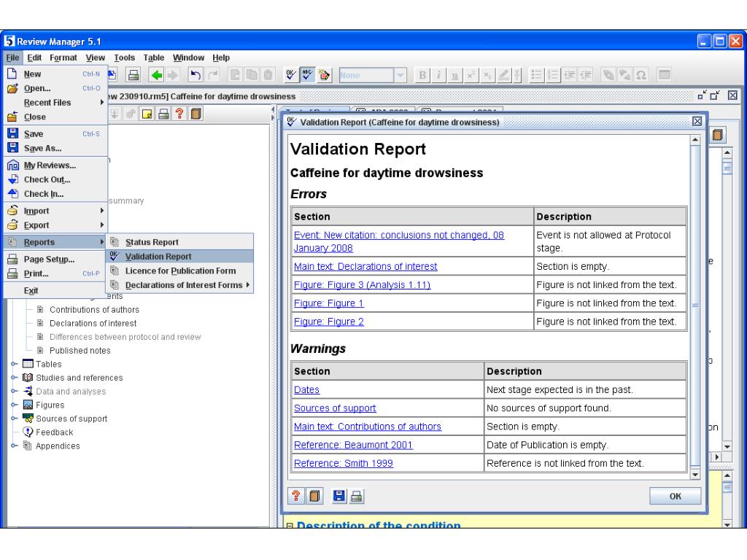
Task: Open the Tools menu
Action: tap(124, 58)
